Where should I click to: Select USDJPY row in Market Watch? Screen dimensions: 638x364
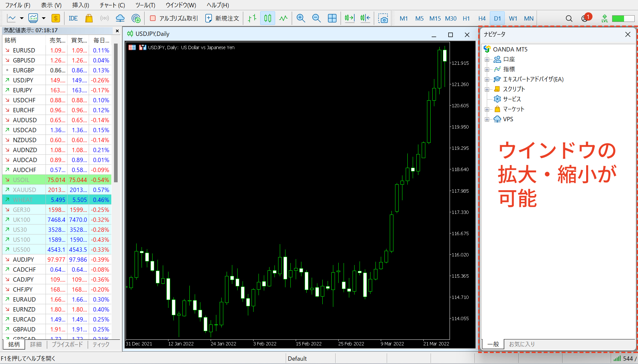[57, 80]
